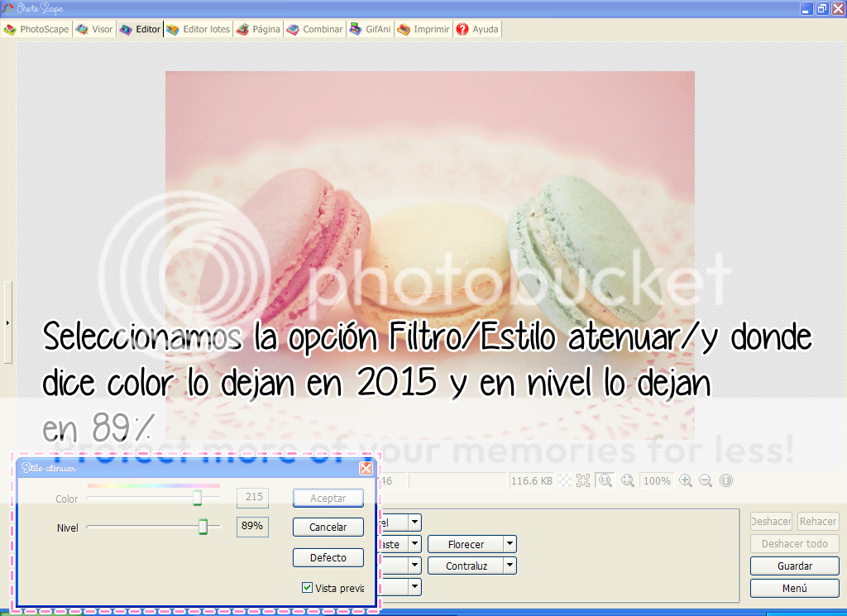847x616 pixels.
Task: Click the Deshacer undo button
Action: [771, 522]
